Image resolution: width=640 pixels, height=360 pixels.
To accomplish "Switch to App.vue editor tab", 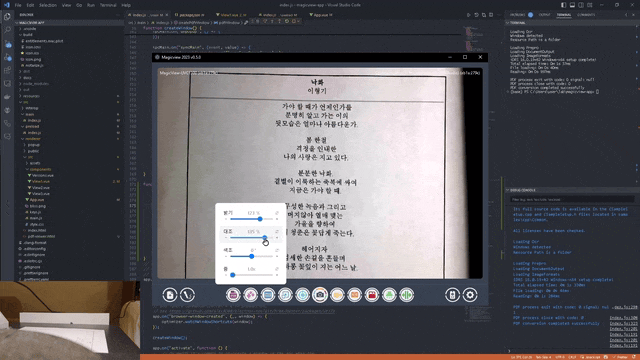I will point(321,15).
